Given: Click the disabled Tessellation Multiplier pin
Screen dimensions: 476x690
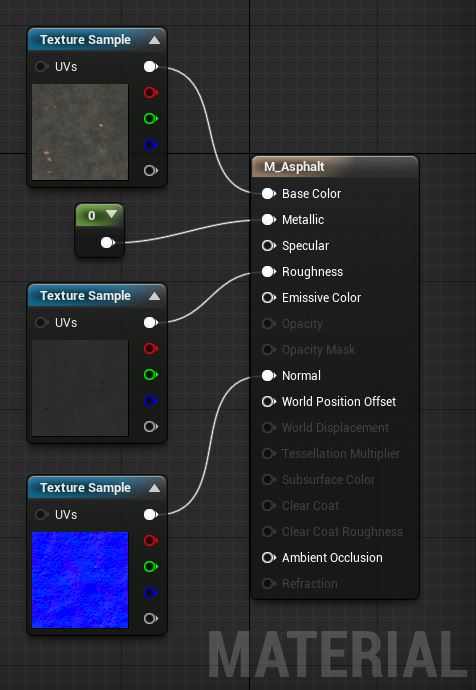Looking at the screenshot, I should point(269,453).
